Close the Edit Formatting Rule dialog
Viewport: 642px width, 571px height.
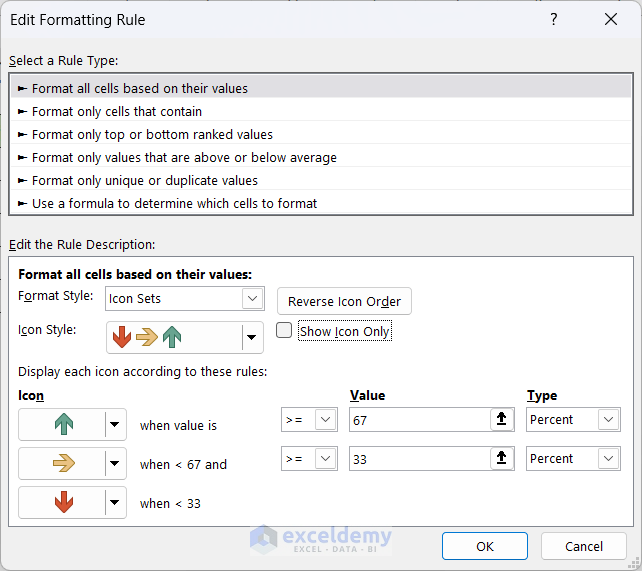pyautogui.click(x=611, y=20)
